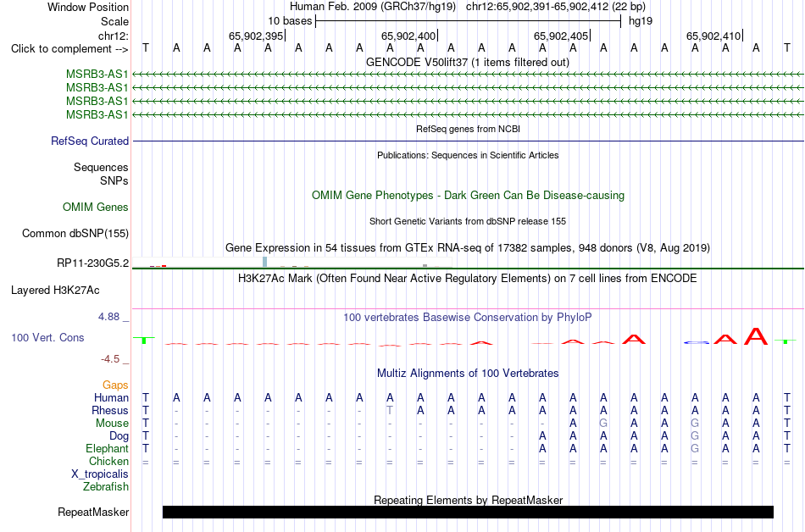Click the black RepeatMasker repeat element bar
The height and width of the screenshot is (532, 805).
468,512
